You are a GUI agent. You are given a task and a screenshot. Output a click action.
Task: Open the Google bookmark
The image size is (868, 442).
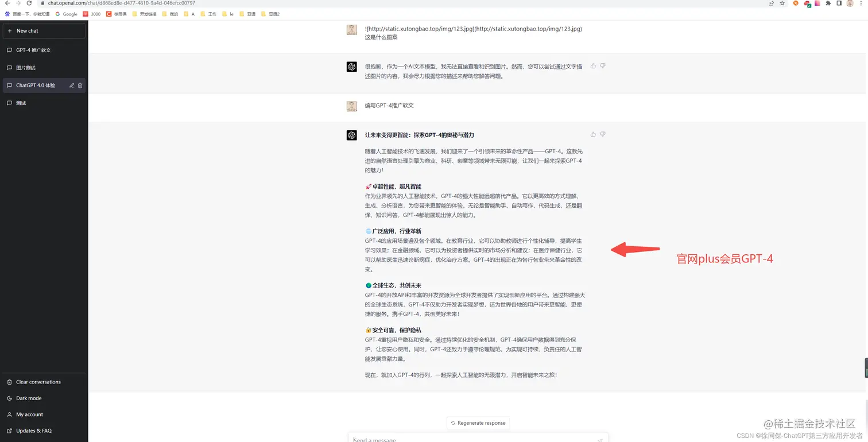click(67, 14)
